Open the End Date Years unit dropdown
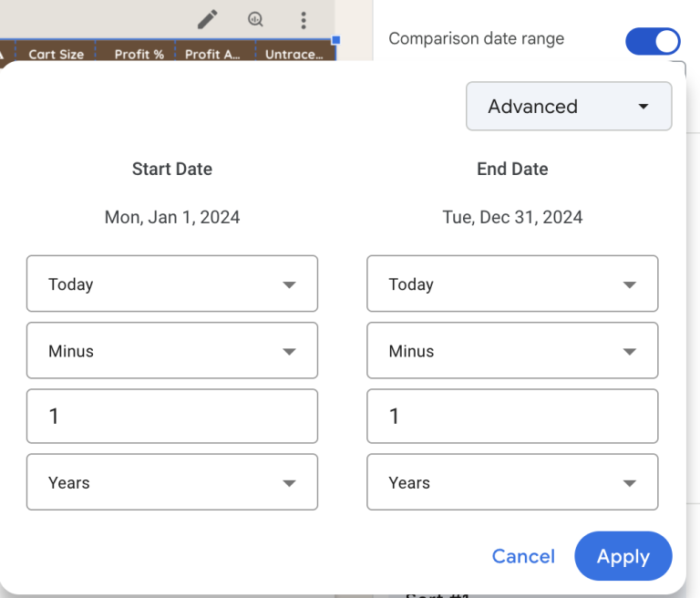The image size is (700, 598). tap(512, 482)
